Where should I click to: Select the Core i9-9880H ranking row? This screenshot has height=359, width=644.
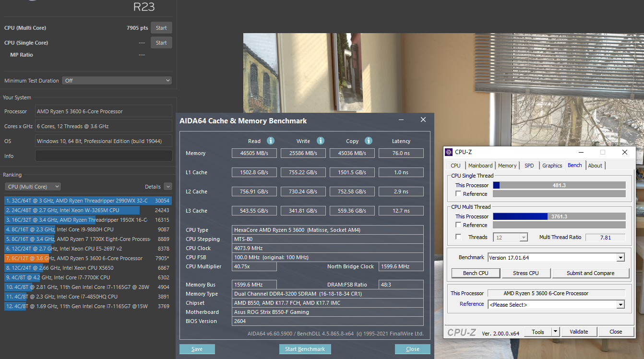pyautogui.click(x=88, y=229)
